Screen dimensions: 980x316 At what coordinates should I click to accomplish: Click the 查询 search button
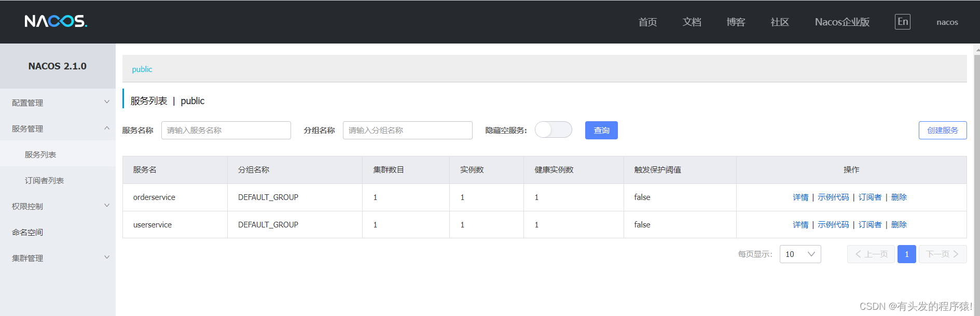(601, 131)
